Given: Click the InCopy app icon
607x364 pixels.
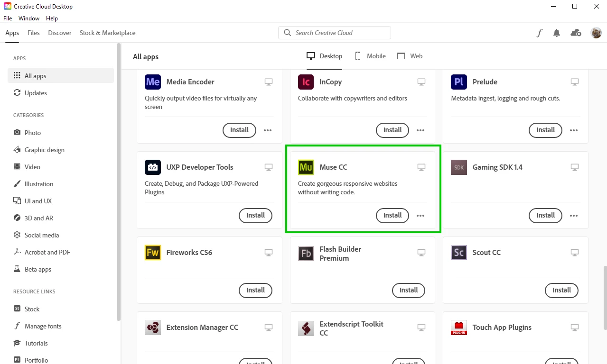Looking at the screenshot, I should [306, 82].
